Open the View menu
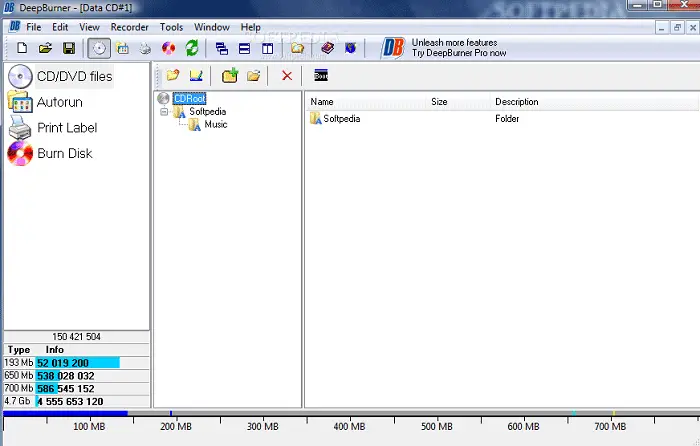The image size is (700, 446). click(x=89, y=27)
